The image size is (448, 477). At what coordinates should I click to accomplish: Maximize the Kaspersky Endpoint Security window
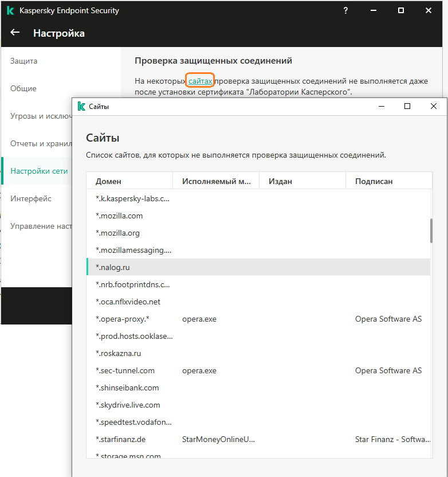(x=401, y=11)
